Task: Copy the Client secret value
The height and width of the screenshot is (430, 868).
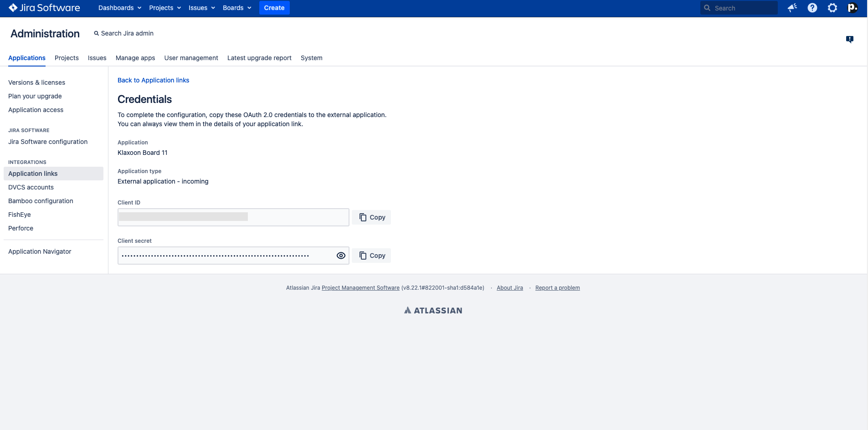Action: [x=371, y=256]
